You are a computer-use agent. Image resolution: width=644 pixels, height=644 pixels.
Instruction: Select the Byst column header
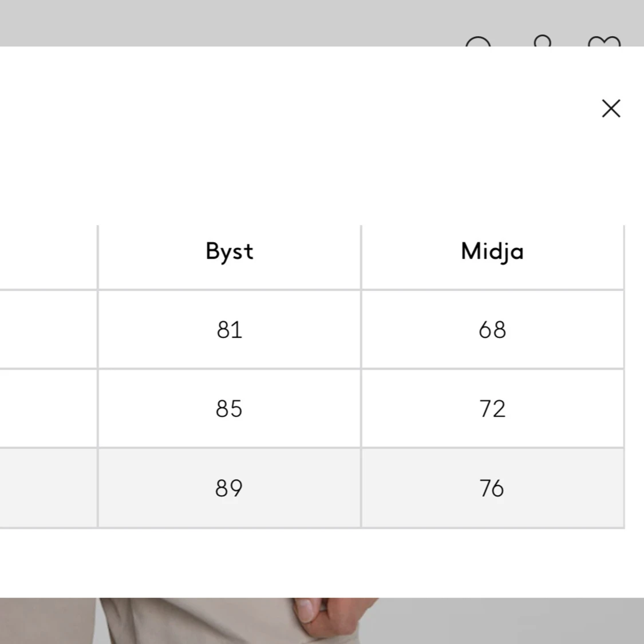[x=230, y=251]
